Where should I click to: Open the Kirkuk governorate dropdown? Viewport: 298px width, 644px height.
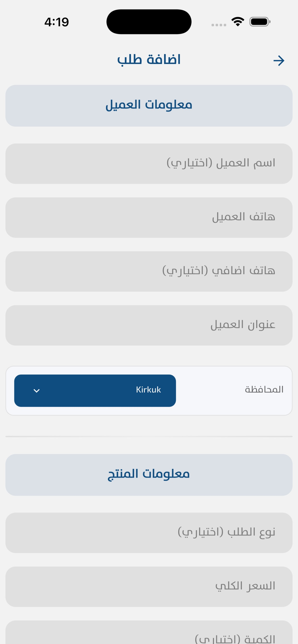click(95, 391)
